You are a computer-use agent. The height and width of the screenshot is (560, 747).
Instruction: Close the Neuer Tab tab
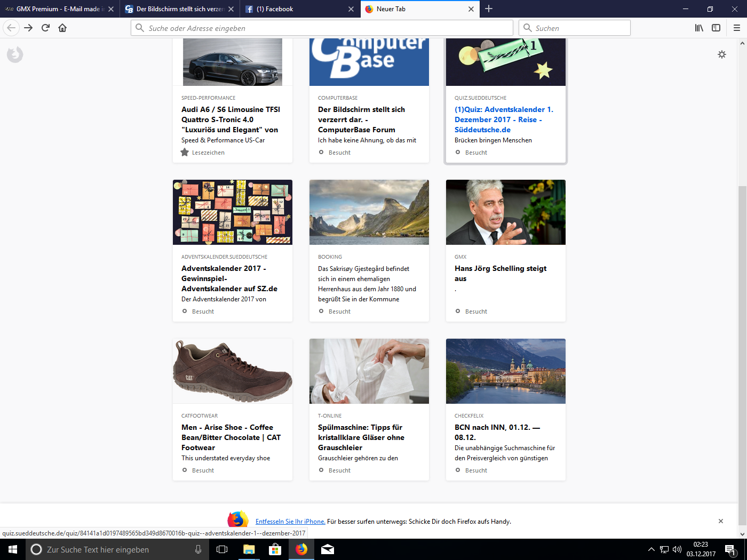click(x=471, y=9)
